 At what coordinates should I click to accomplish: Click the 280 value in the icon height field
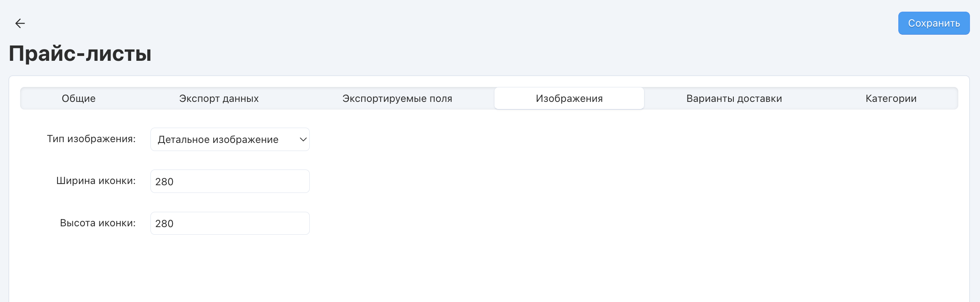164,223
